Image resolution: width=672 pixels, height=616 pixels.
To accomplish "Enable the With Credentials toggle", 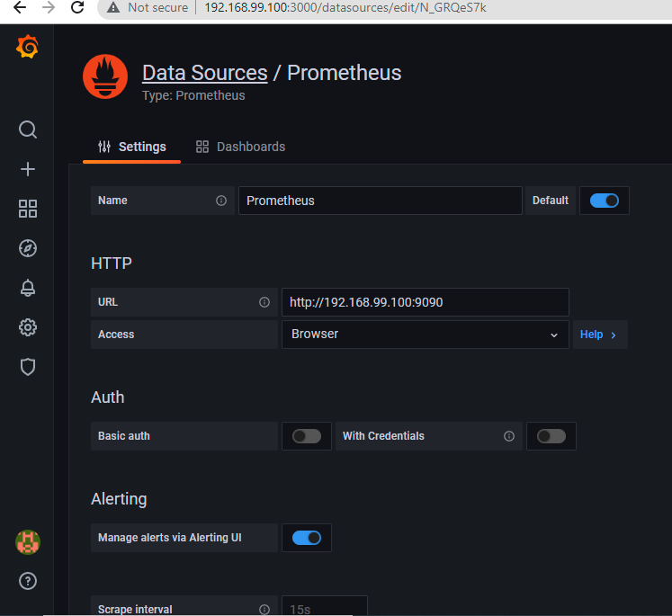I will coord(551,436).
